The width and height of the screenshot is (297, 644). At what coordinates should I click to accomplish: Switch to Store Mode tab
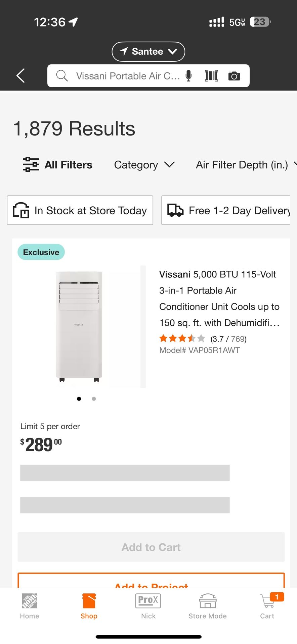point(208,606)
